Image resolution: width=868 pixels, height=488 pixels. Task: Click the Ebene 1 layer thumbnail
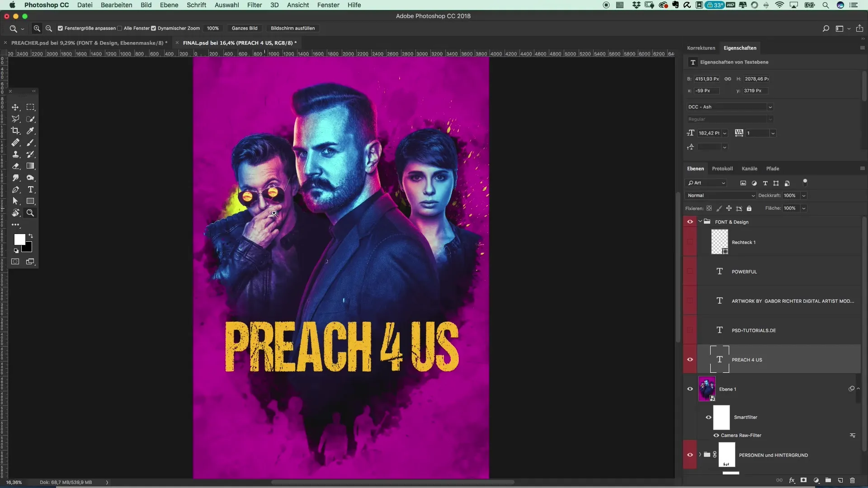point(707,389)
